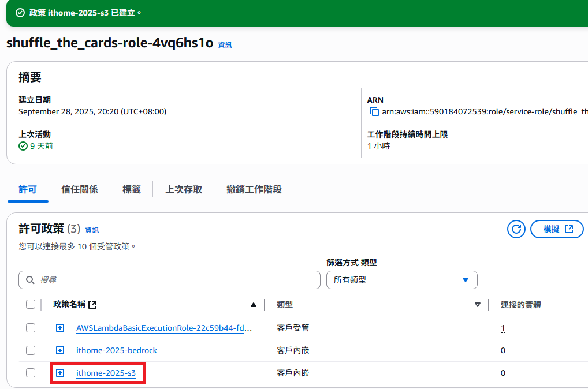Image resolution: width=588 pixels, height=389 pixels.
Task: Switch to the 撤銷工作階段 tab
Action: [254, 189]
